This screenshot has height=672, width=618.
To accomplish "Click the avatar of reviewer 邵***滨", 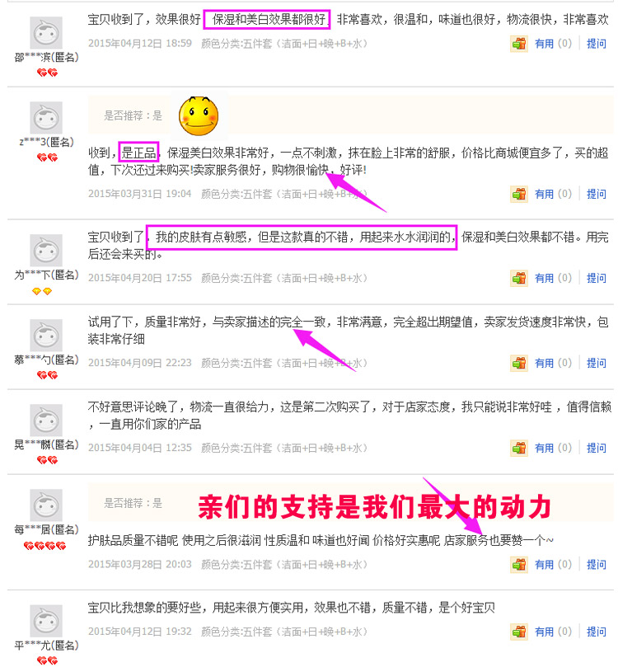I will pyautogui.click(x=46, y=33).
